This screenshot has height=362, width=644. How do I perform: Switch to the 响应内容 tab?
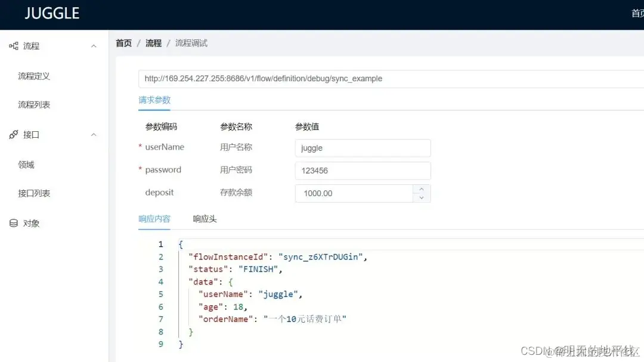[154, 219]
